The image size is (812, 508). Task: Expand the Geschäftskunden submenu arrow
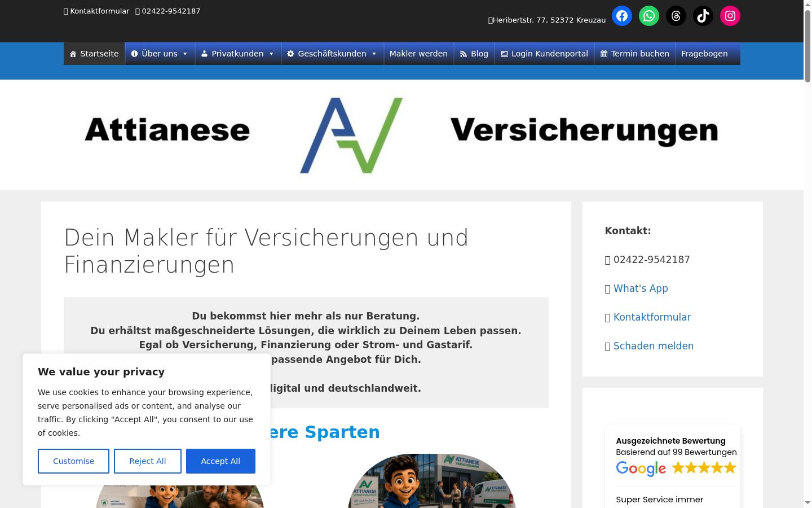click(x=374, y=54)
